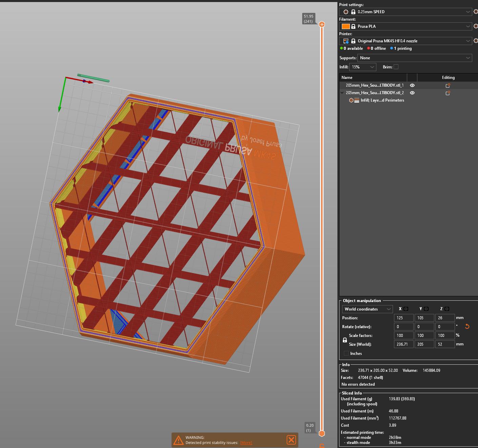Click estimated time normal mode 2h58m

coord(395,438)
